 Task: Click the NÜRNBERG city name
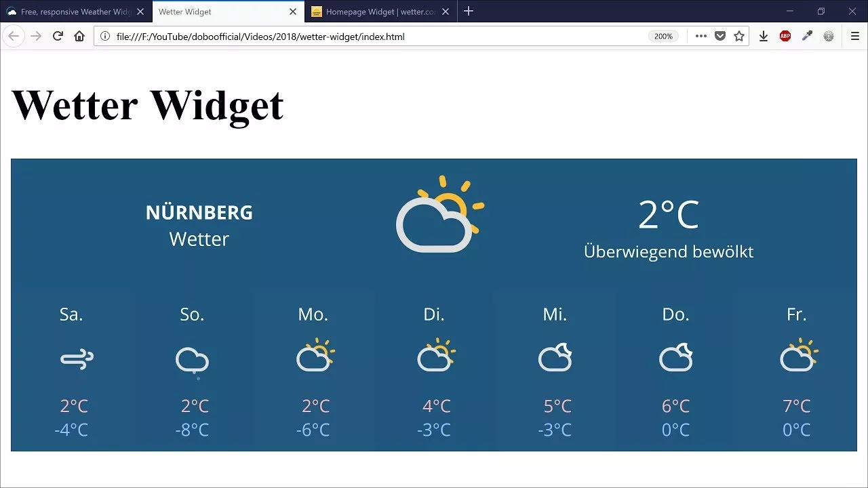click(199, 212)
